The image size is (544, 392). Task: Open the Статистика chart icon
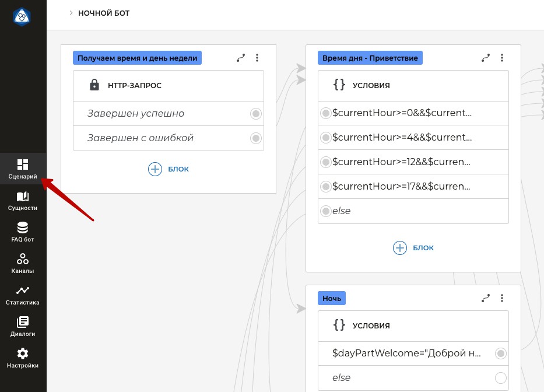[x=23, y=290]
